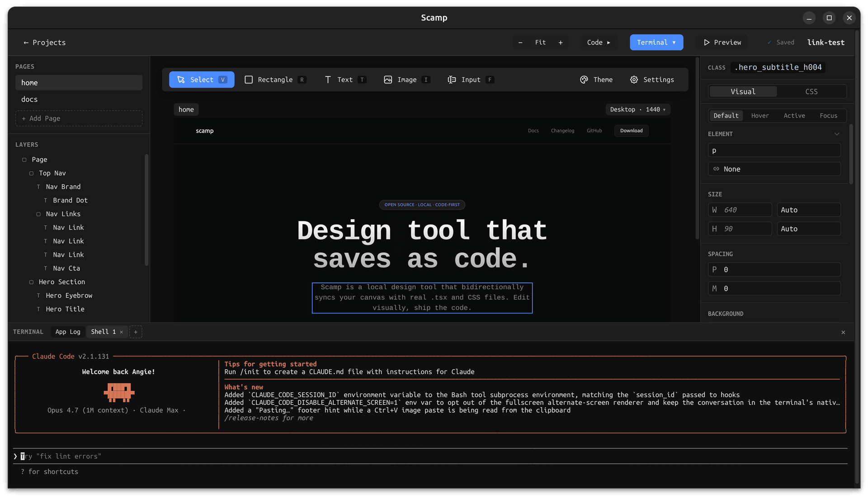
Task: Click the class name field
Action: tap(778, 67)
